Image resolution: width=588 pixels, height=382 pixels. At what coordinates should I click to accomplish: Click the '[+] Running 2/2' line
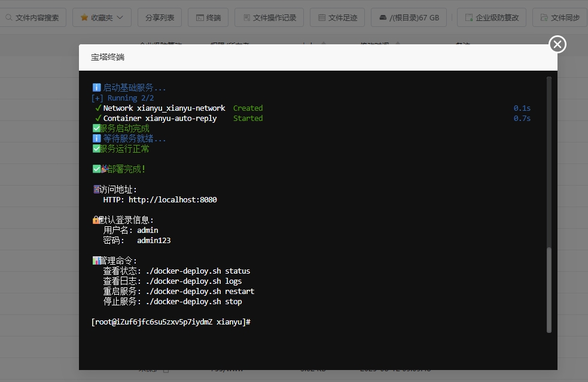[123, 98]
